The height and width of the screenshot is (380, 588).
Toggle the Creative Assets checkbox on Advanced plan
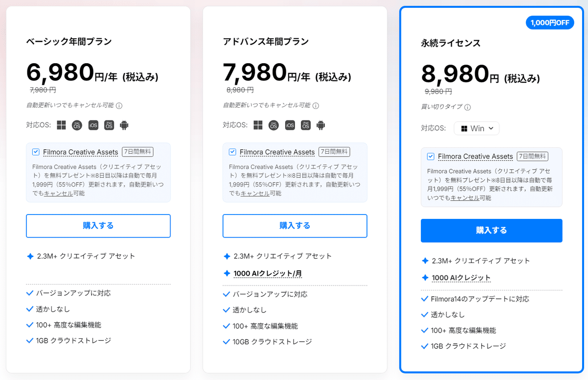click(x=232, y=152)
